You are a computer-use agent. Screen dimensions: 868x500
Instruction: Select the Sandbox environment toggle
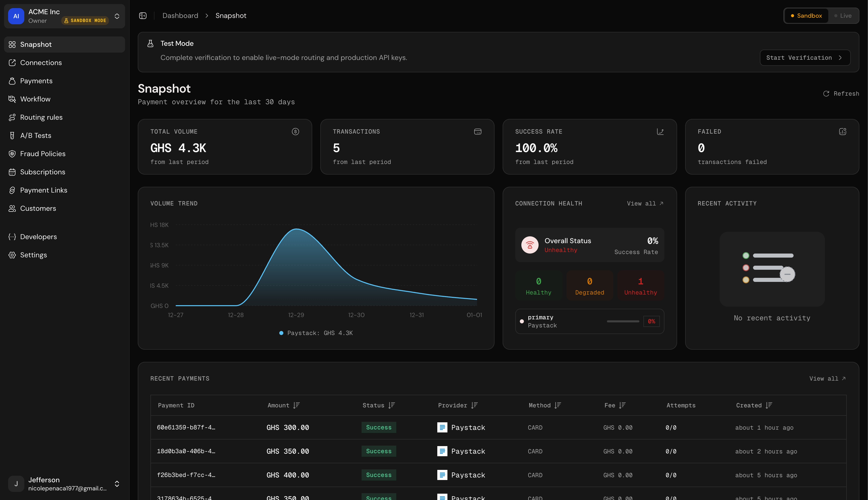[x=806, y=16]
